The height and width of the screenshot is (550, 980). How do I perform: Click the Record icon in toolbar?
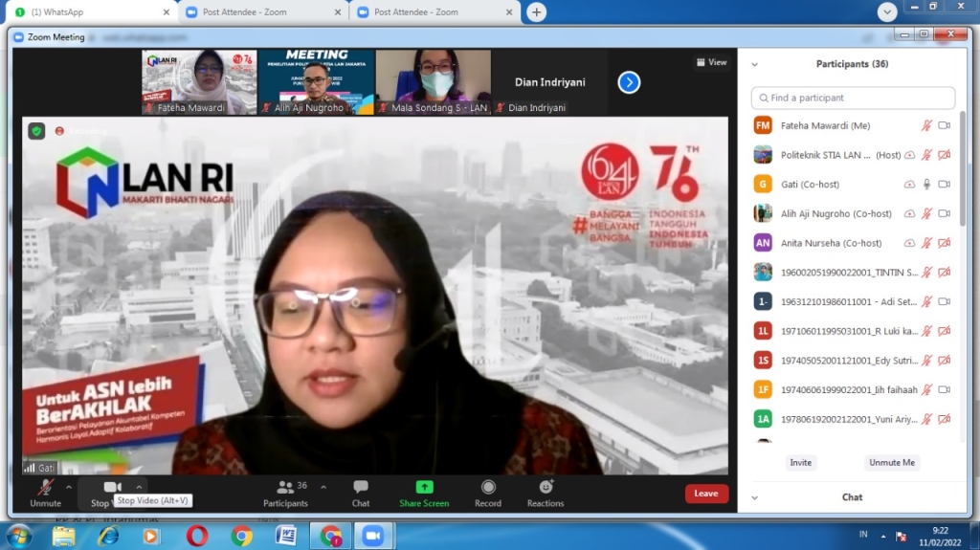pyautogui.click(x=488, y=487)
